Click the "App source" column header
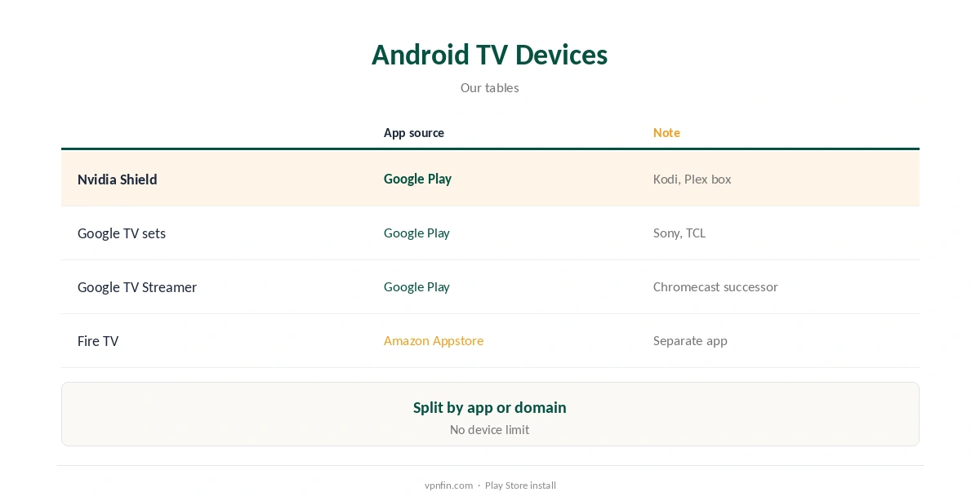Screen dimensions: 980x501 [x=414, y=133]
